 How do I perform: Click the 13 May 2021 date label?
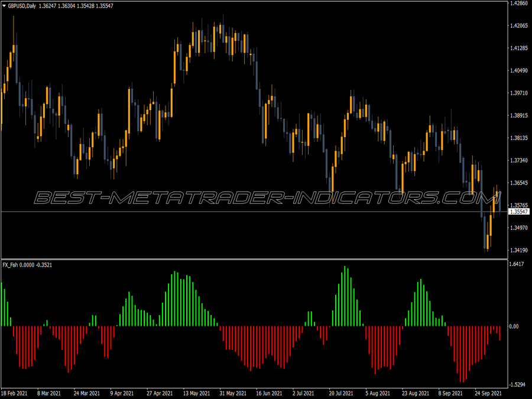[196, 394]
